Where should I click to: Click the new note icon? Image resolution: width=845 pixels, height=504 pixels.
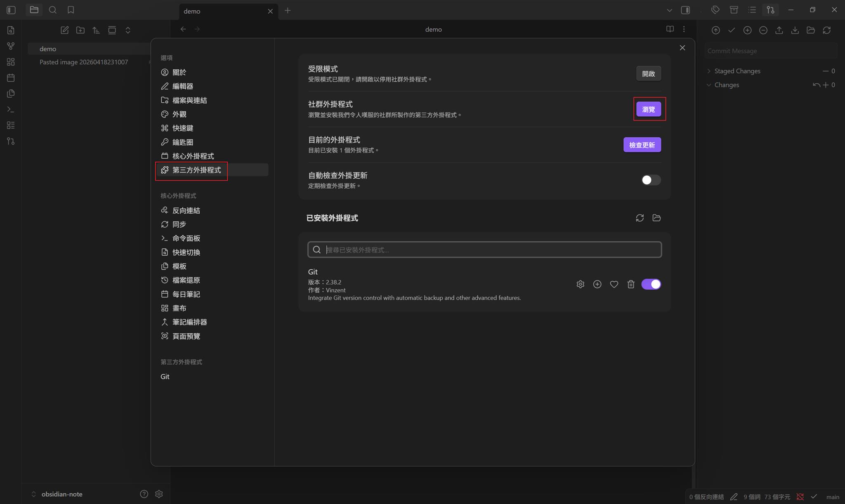pyautogui.click(x=64, y=30)
